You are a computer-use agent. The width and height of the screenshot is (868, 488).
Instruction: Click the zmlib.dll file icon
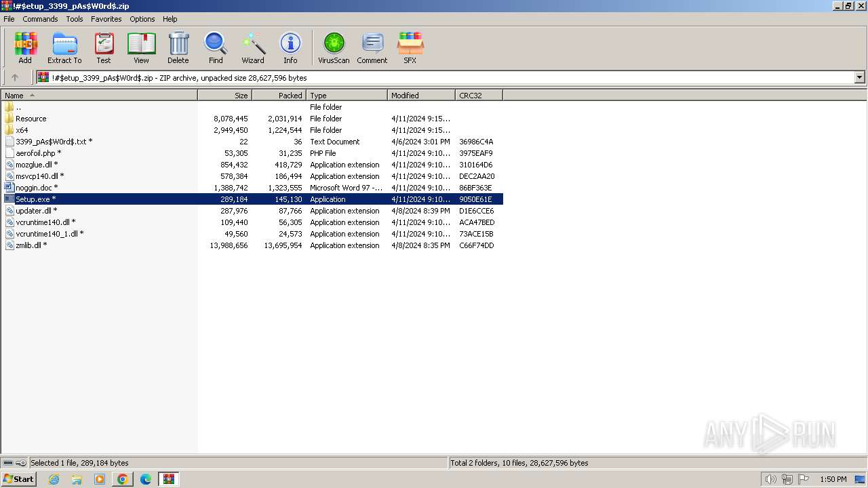[9, 245]
